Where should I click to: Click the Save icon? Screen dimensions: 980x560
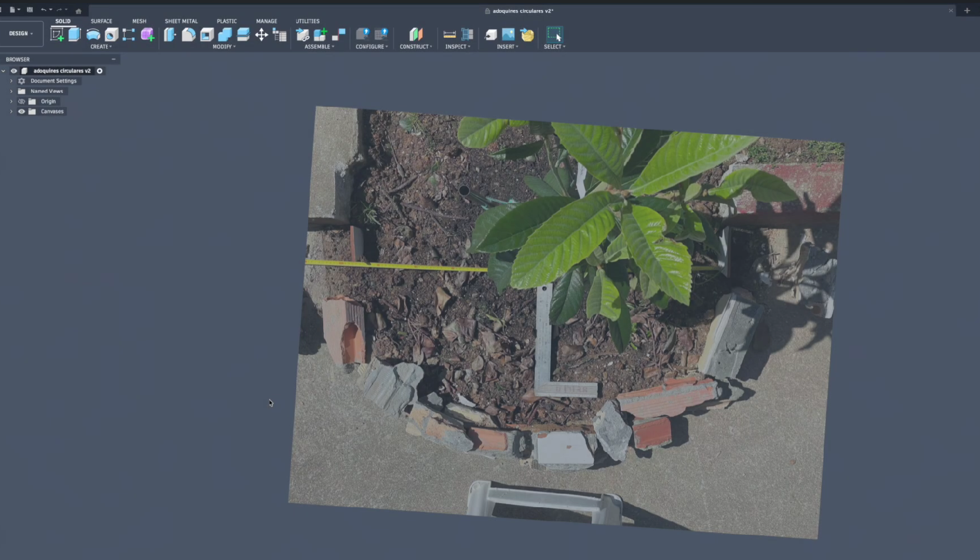tap(30, 10)
